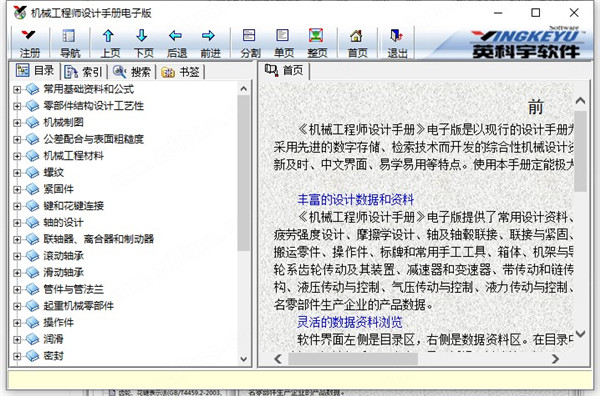This screenshot has width=600, height=396.
Task: Open the 首页 home toolbar icon
Action: click(x=357, y=43)
